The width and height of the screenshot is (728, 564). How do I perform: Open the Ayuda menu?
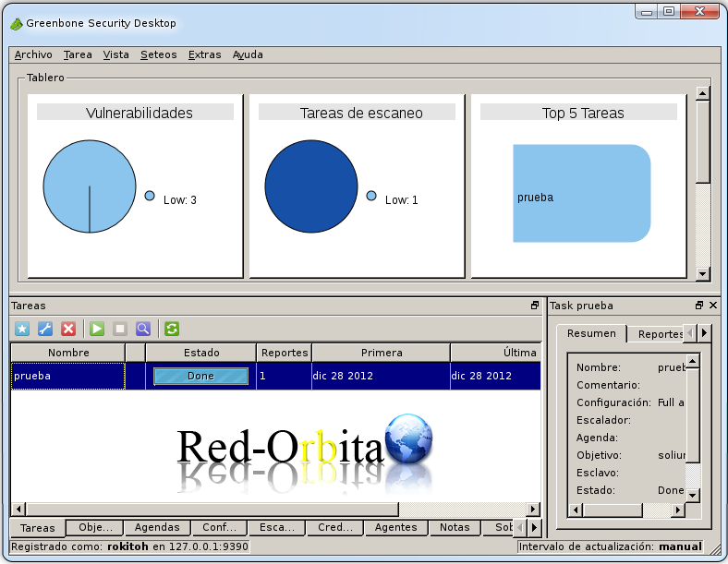click(248, 54)
